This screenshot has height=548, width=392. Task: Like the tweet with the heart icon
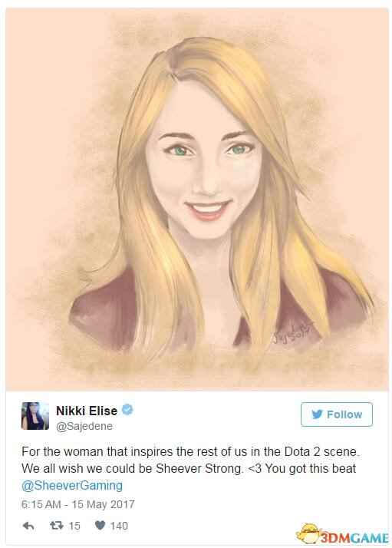(x=100, y=525)
